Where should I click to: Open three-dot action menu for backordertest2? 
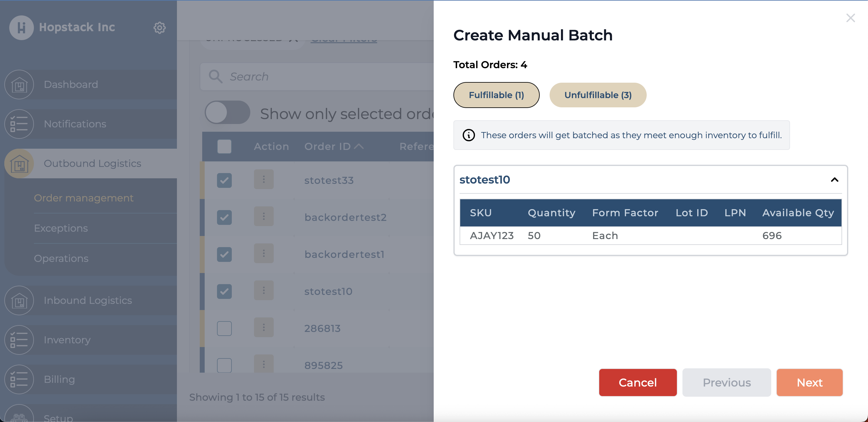click(264, 217)
